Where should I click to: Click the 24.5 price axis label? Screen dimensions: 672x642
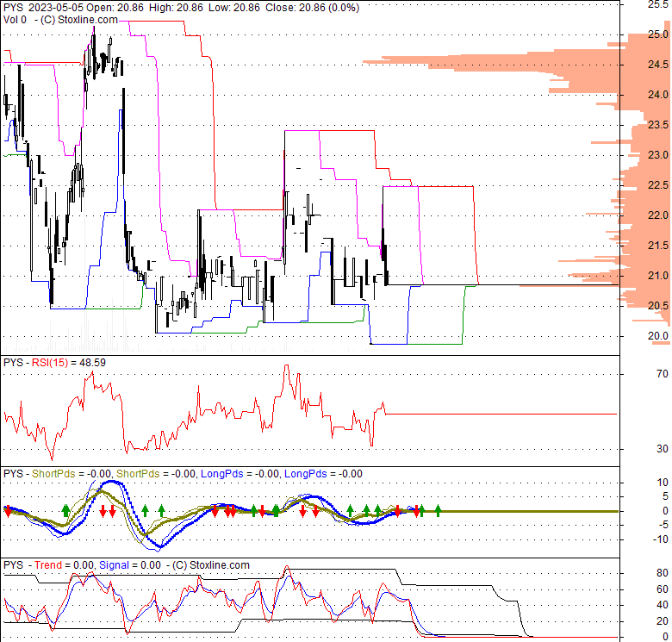pos(658,65)
